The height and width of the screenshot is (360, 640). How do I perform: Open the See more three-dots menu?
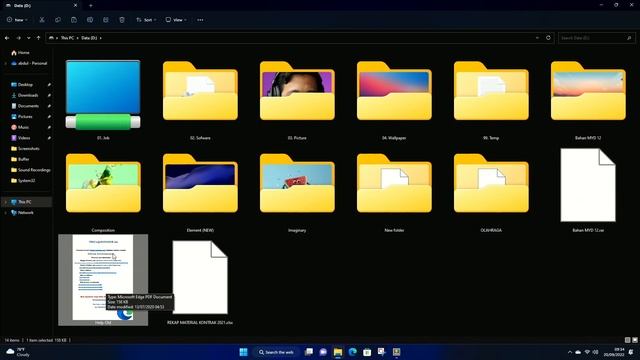[200, 20]
